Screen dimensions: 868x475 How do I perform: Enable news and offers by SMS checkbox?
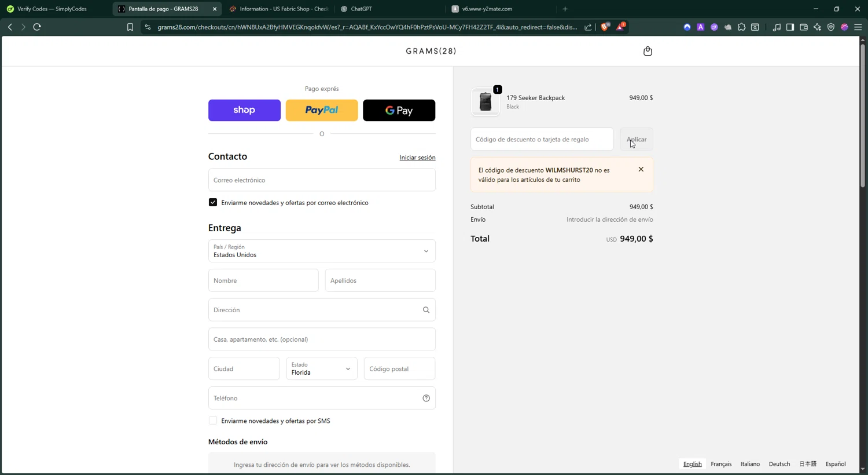pyautogui.click(x=213, y=421)
